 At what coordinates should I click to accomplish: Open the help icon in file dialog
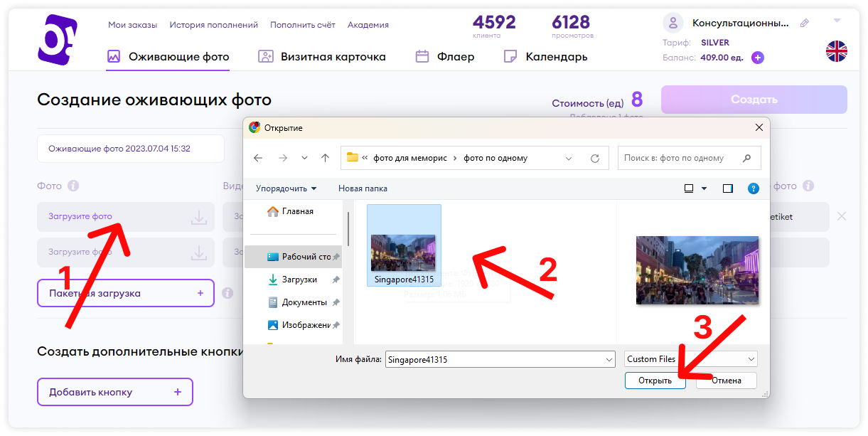[x=754, y=188]
